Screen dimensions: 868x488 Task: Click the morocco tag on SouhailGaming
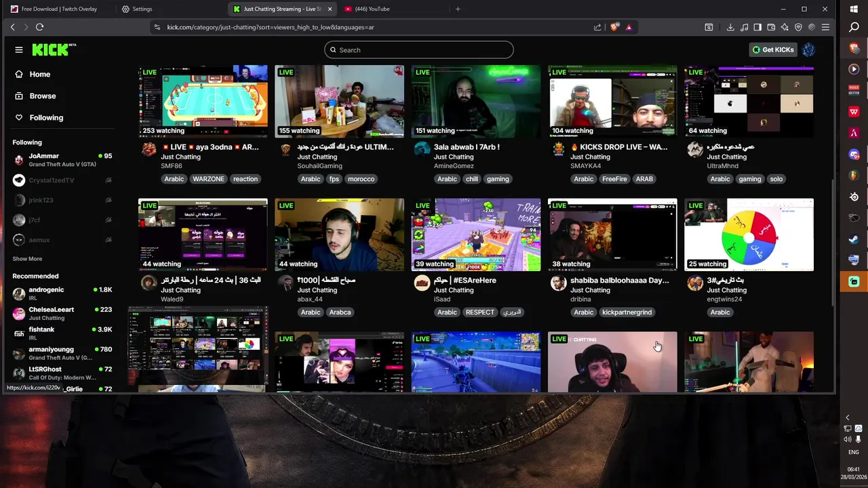coord(361,179)
